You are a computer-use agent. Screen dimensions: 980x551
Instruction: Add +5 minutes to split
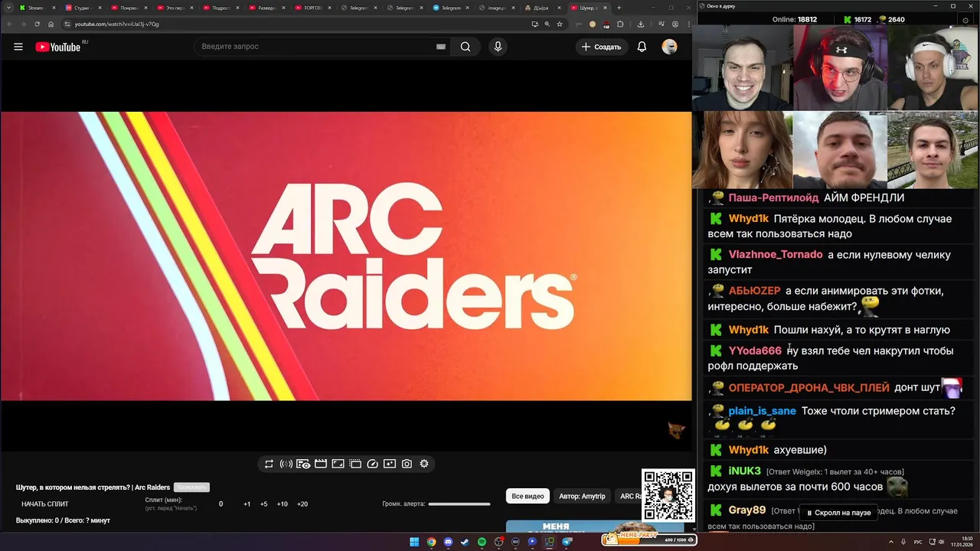click(x=264, y=504)
